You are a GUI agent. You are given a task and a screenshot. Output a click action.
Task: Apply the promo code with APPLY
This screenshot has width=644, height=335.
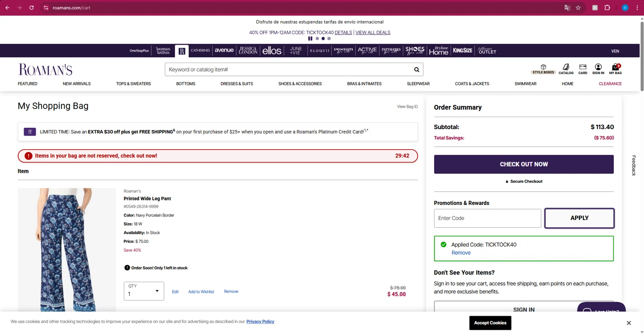point(579,218)
